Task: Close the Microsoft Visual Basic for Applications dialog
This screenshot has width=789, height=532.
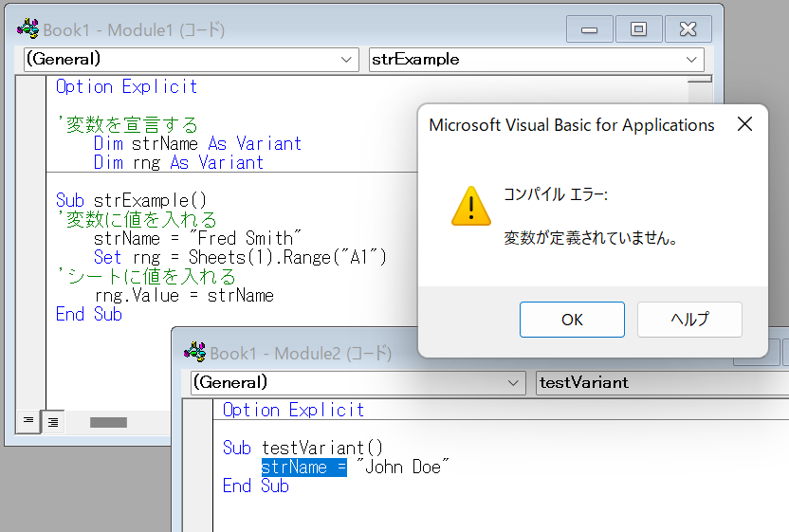Action: coord(744,124)
